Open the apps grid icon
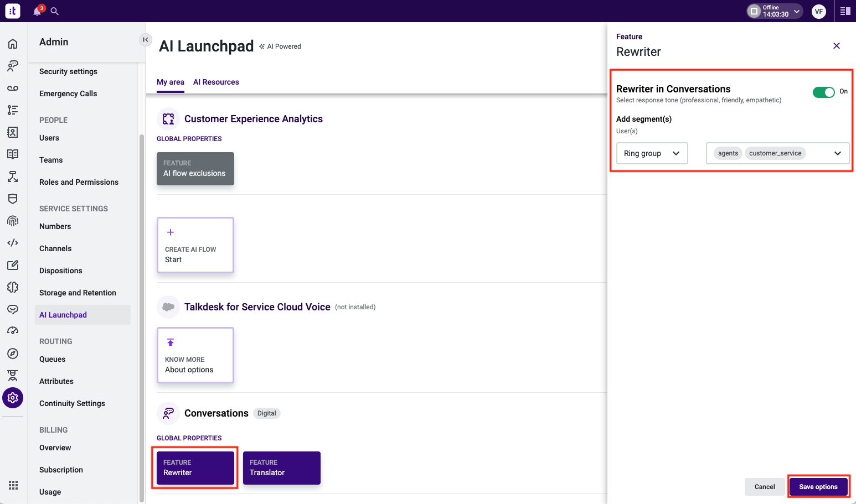856x504 pixels. [13, 485]
